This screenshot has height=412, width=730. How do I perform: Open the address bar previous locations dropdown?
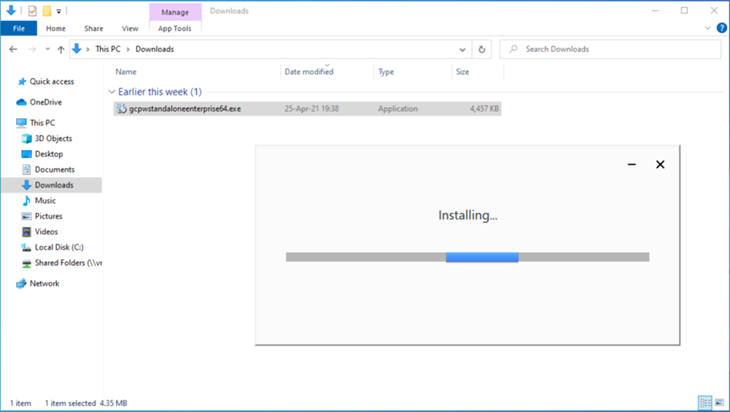462,49
